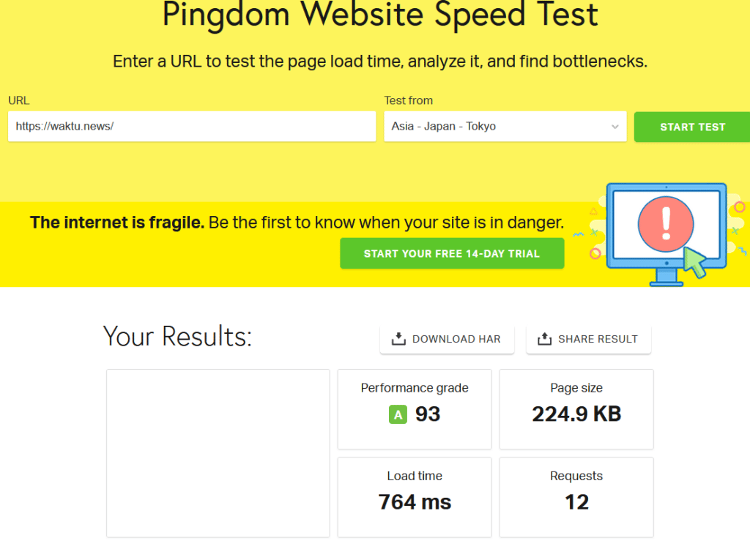The height and width of the screenshot is (560, 750).
Task: Share the test result
Action: (x=588, y=339)
